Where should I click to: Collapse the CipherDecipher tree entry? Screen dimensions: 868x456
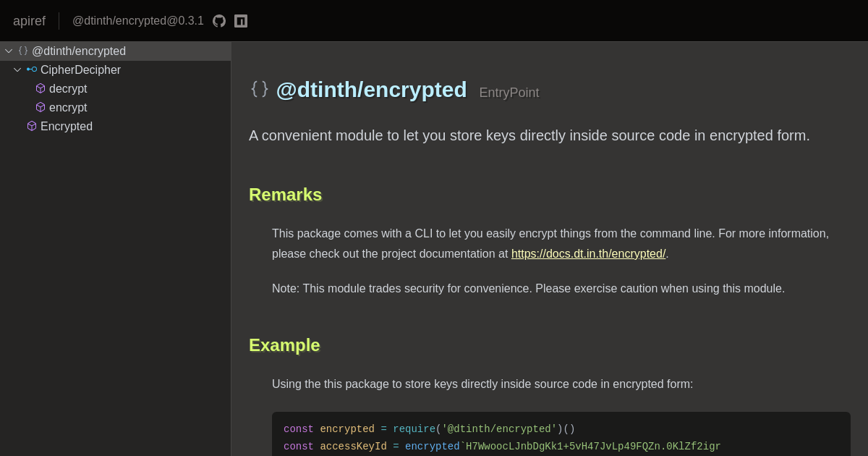coord(17,69)
